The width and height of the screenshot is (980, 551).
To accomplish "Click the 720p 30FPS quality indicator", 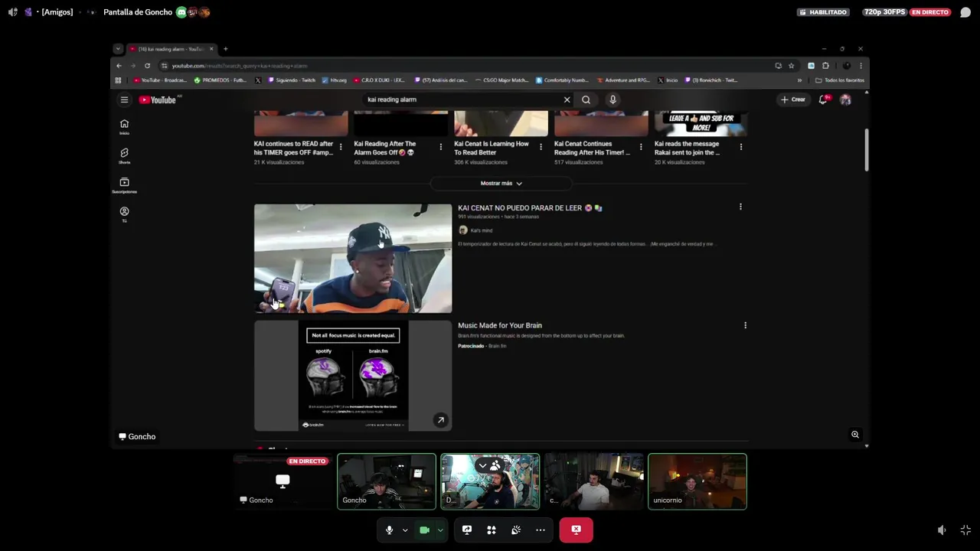I will point(884,12).
